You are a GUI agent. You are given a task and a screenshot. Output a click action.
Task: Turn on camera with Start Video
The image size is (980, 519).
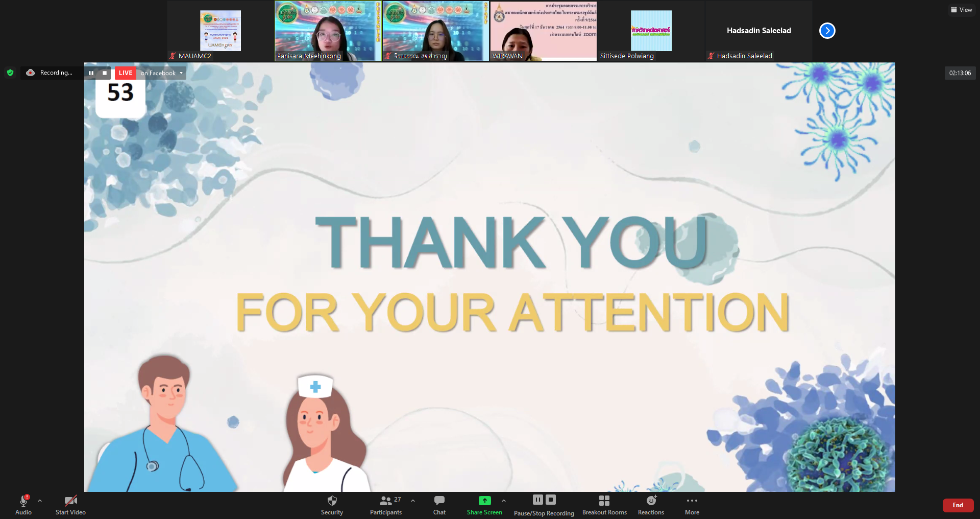(x=70, y=505)
